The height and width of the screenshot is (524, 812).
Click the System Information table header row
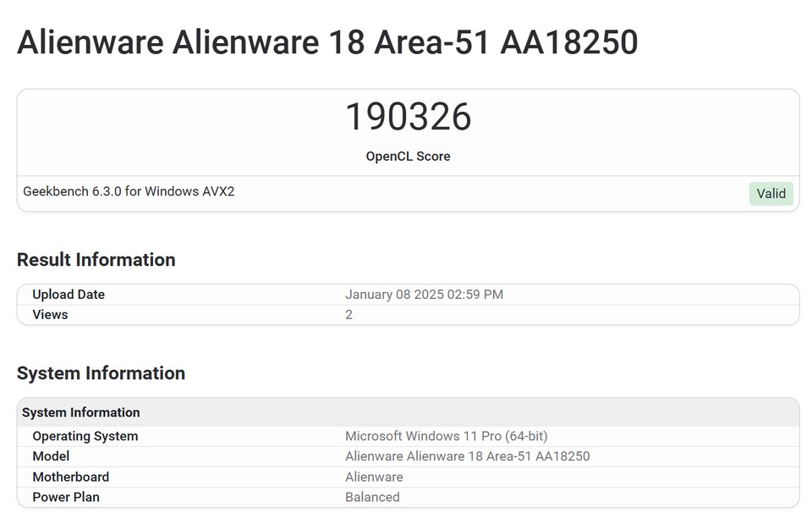[x=408, y=412]
